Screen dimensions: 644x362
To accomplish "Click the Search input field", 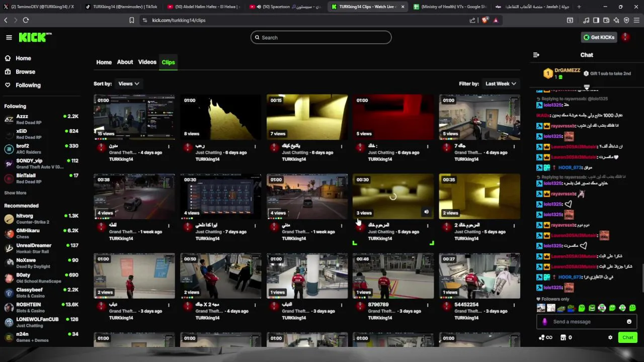I will click(x=321, y=37).
